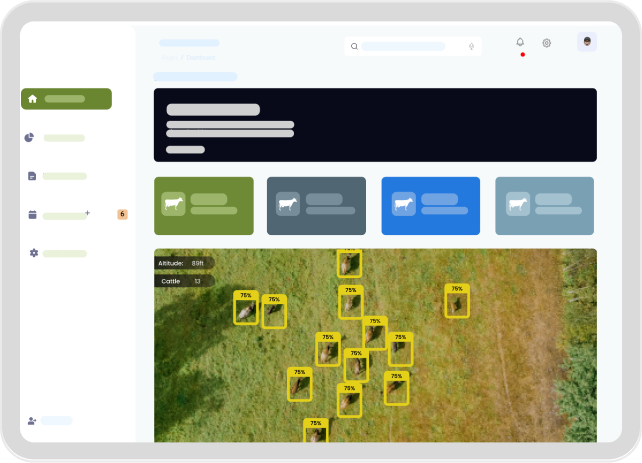Select the bright blue cattle stat card

430,206
